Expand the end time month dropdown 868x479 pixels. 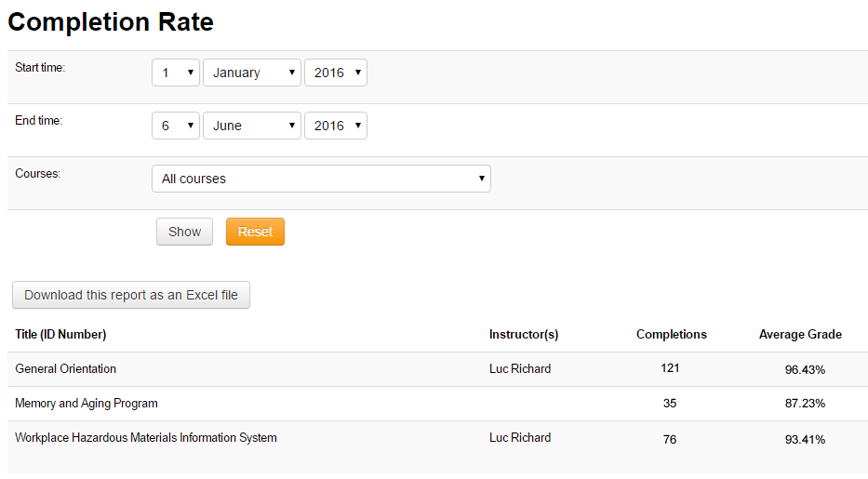pos(252,126)
